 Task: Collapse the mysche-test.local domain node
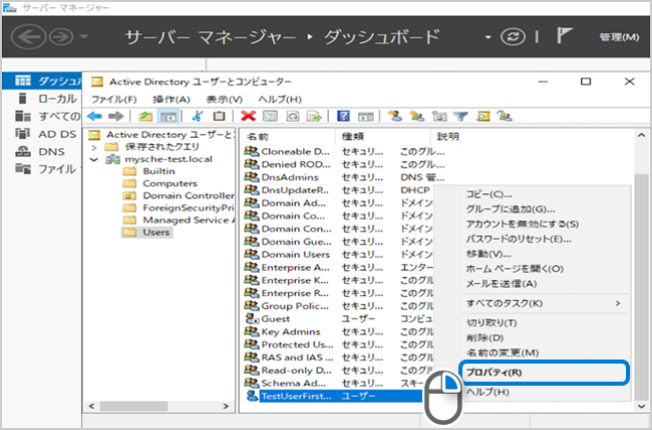(x=94, y=160)
